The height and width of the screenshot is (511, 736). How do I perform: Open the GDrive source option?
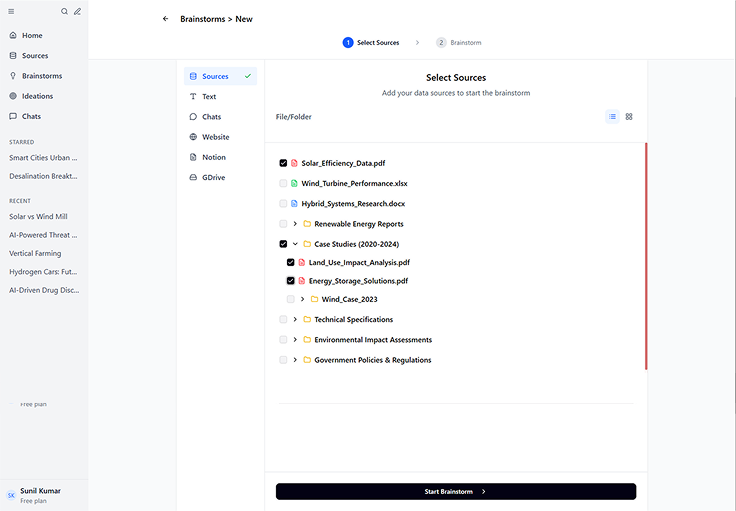[x=214, y=177]
